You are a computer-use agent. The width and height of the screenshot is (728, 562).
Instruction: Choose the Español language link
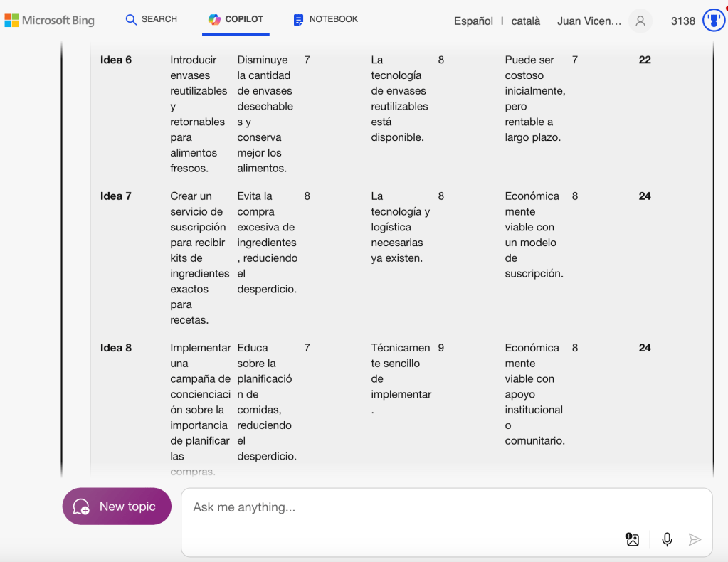point(473,21)
